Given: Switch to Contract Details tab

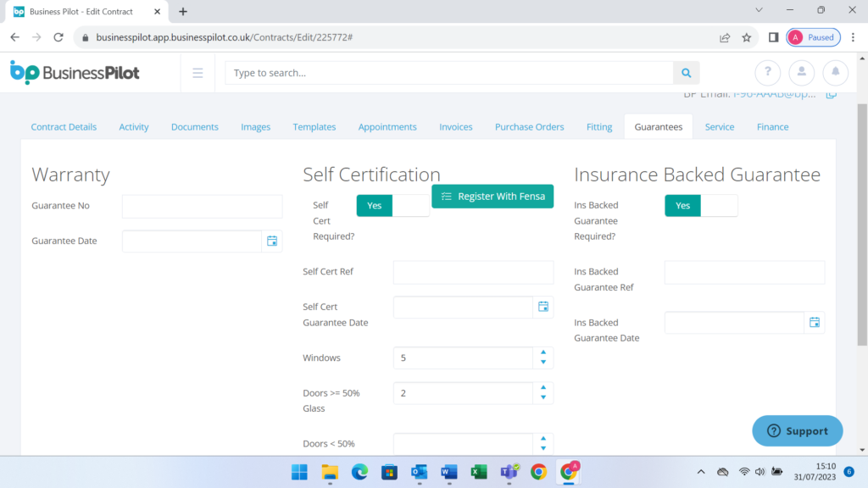Looking at the screenshot, I should click(x=64, y=127).
